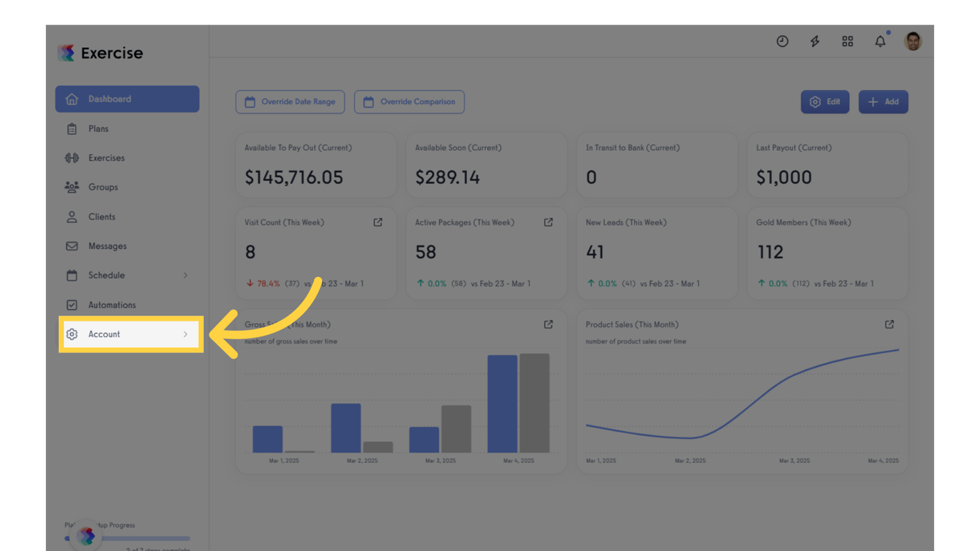Open Product Sales chart external link icon
Viewport: 980px width, 551px height.
click(890, 324)
